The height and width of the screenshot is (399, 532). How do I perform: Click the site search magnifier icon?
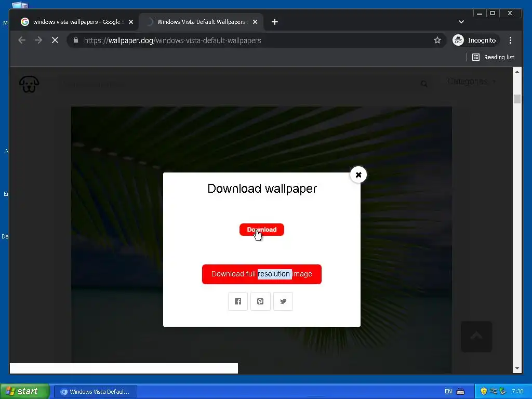click(424, 84)
